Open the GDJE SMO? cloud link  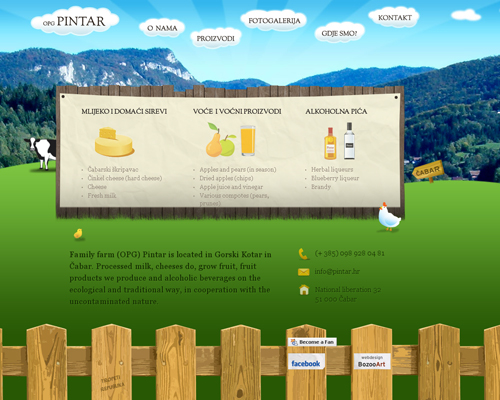(x=339, y=33)
